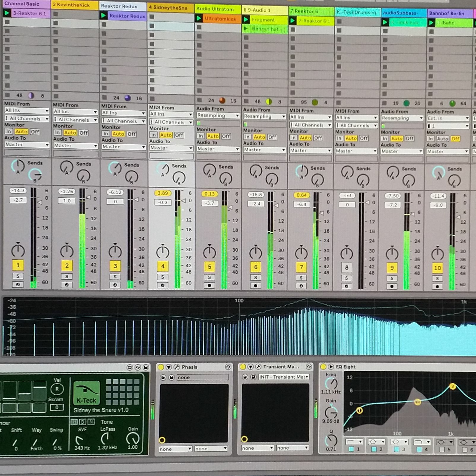Click the H button next to Tone
Image resolution: width=476 pixels, height=476 pixels.
pos(74,422)
